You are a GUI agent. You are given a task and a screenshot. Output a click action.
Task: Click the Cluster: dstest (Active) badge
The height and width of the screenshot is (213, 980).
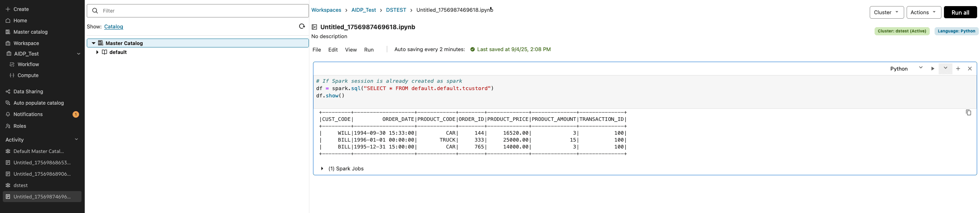coord(902,31)
